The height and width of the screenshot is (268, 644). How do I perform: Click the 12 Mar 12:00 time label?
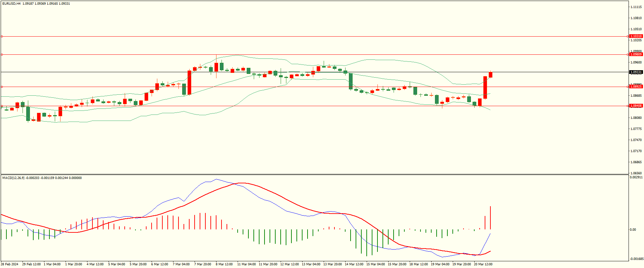click(289, 264)
